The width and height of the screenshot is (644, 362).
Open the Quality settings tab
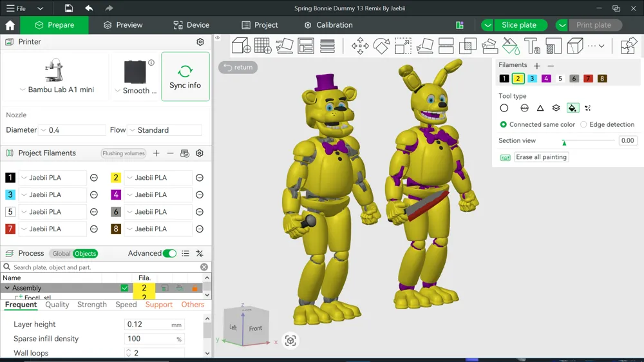click(57, 305)
